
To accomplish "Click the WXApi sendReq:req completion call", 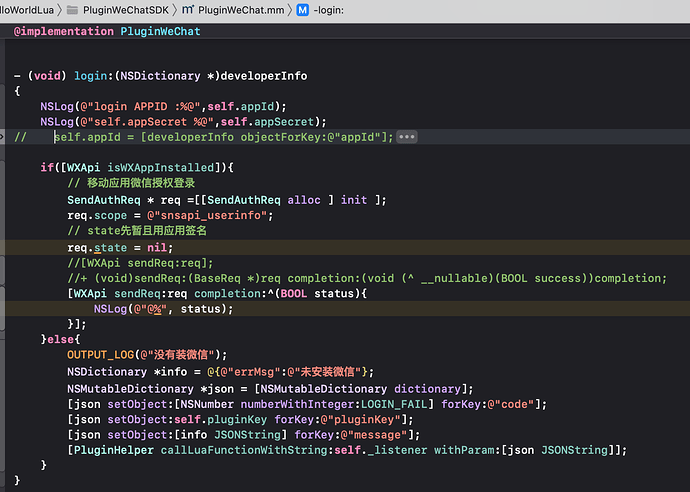I will point(217,294).
